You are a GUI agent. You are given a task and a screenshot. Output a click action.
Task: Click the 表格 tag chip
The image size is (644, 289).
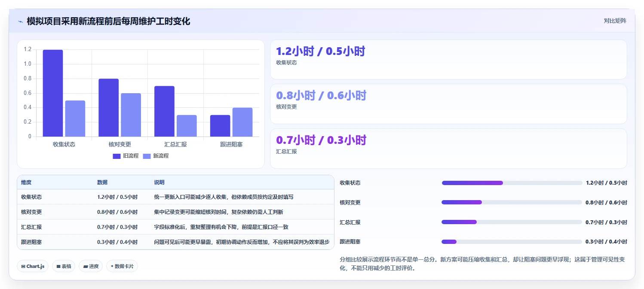pos(64,266)
